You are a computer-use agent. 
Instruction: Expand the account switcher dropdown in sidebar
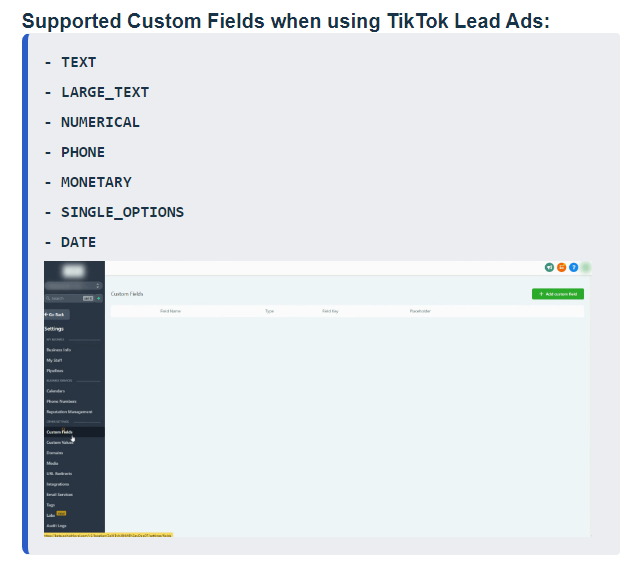point(73,286)
